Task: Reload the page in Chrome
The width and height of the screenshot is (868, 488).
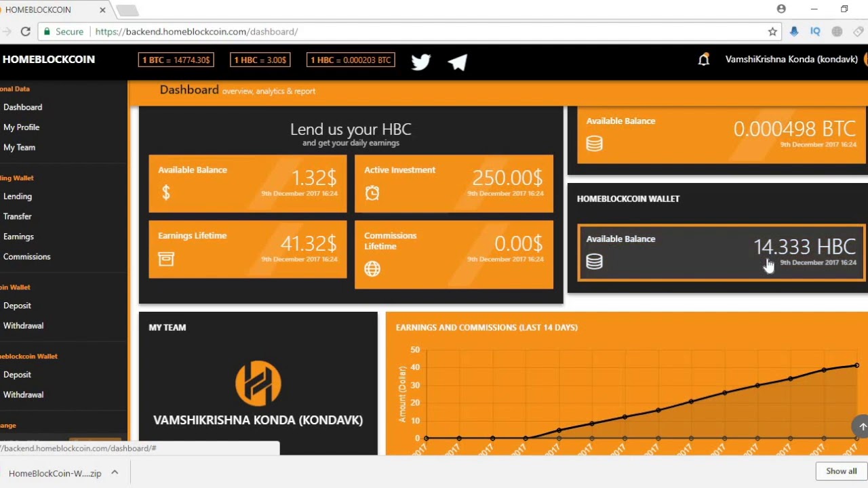Action: coord(25,32)
